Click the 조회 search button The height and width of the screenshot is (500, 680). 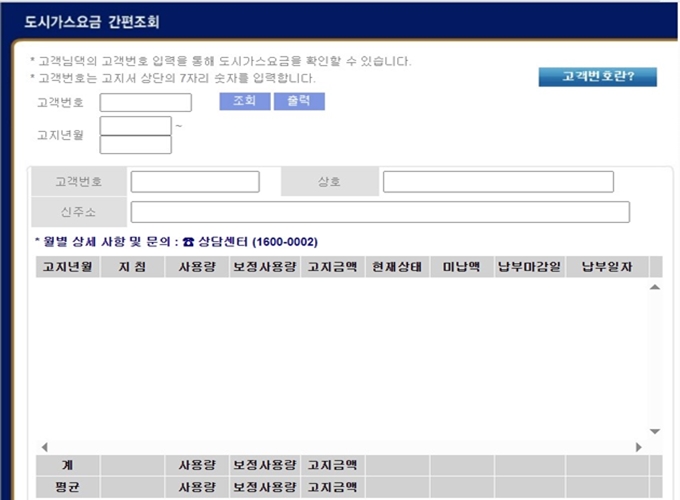245,101
